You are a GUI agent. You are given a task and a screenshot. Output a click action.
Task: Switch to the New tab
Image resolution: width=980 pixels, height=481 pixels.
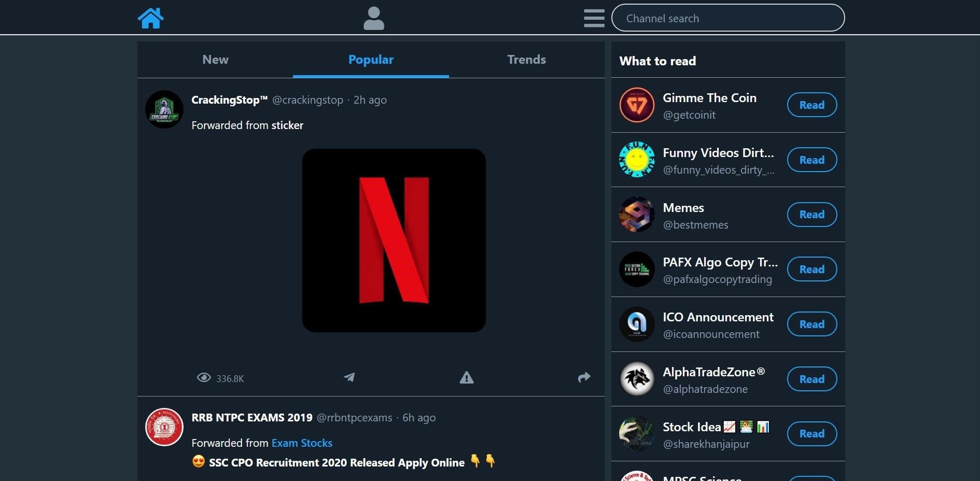(215, 60)
